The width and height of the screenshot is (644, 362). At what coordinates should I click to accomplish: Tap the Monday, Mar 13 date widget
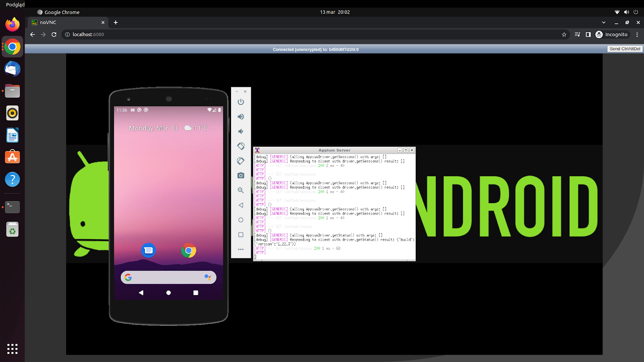pos(153,128)
